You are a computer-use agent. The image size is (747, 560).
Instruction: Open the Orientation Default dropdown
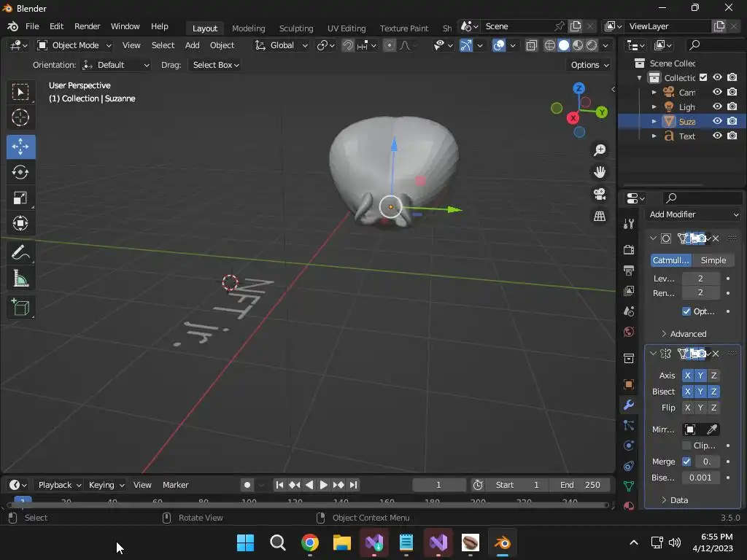tap(116, 65)
